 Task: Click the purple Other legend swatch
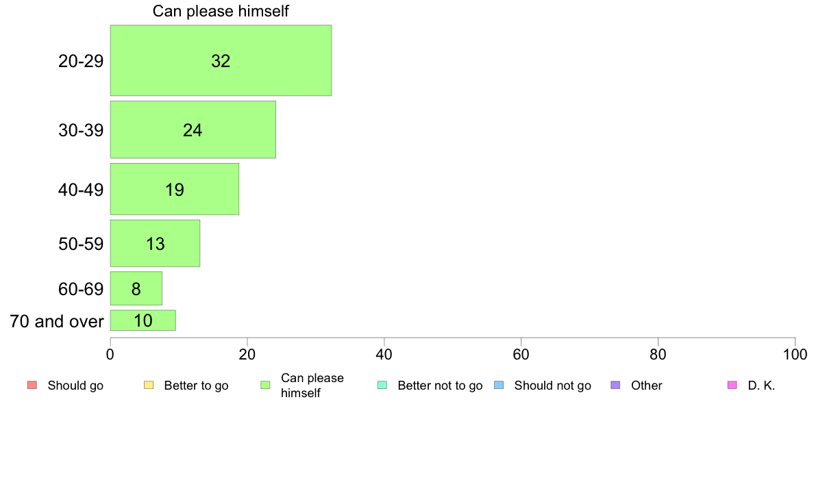616,385
